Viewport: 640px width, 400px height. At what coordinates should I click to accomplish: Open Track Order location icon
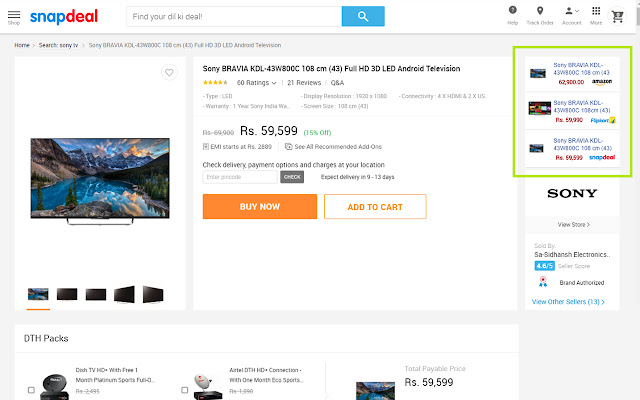540,11
